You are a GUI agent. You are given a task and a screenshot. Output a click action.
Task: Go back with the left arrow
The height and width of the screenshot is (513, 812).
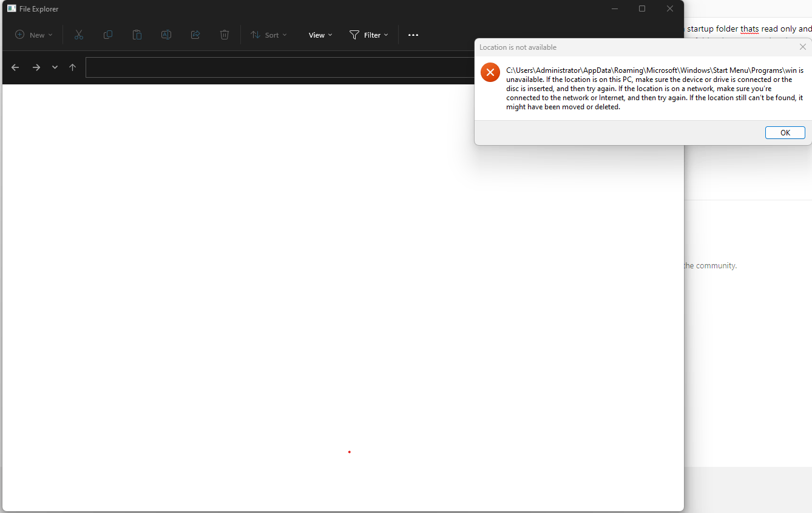[16, 67]
